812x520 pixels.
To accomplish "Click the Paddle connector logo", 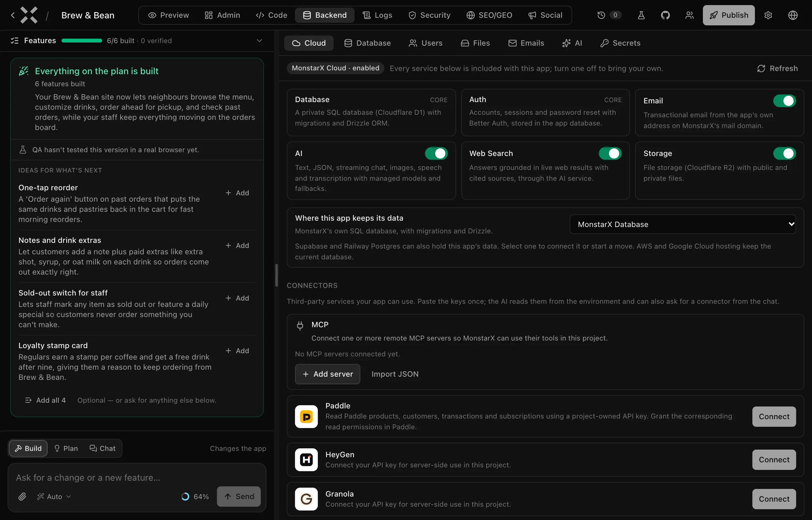I will tap(306, 417).
